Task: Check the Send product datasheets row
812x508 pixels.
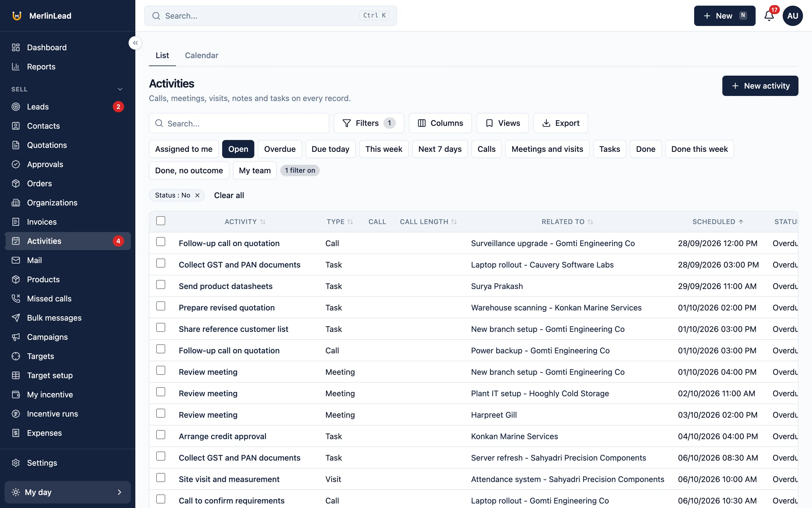Action: pos(161,284)
